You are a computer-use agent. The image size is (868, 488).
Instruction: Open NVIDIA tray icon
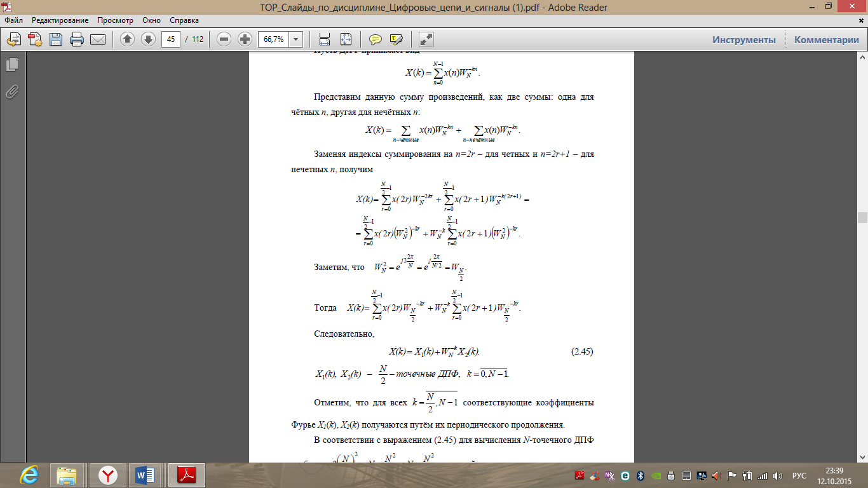pos(656,475)
